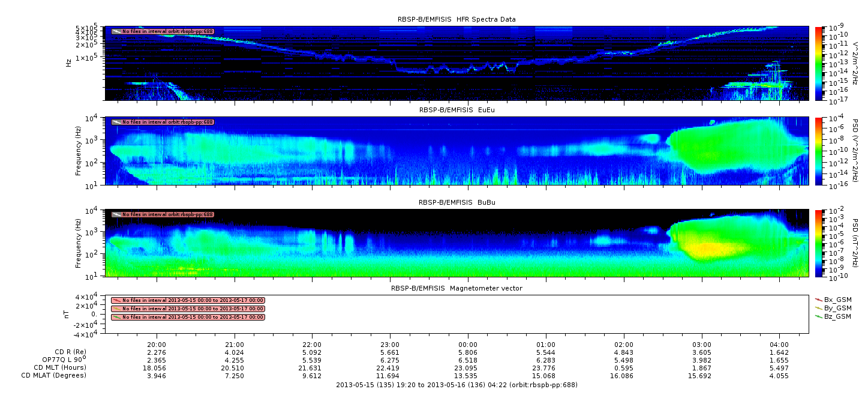Click the 'RBSP-B/EMFISIS HFR Spectra Data' title
This screenshot has height=395, width=868.
coord(456,20)
